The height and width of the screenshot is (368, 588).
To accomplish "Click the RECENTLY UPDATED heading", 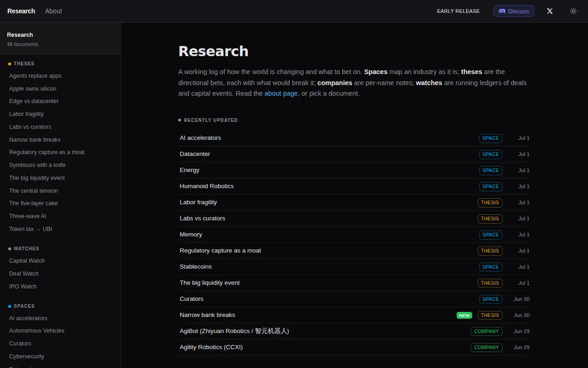I will point(211,121).
